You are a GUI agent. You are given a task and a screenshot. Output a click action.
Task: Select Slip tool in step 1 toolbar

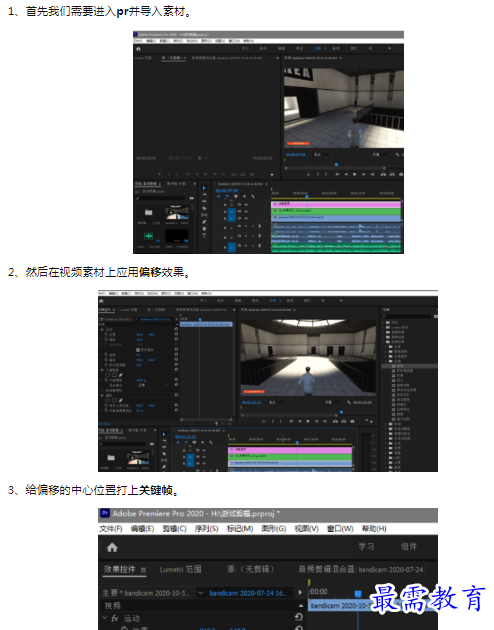[x=204, y=215]
